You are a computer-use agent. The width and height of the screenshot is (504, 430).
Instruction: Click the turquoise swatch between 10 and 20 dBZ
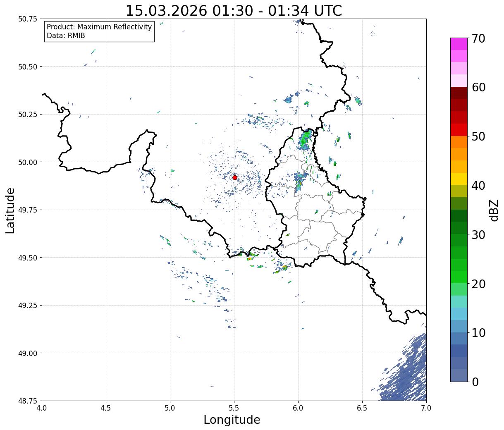tap(459, 301)
